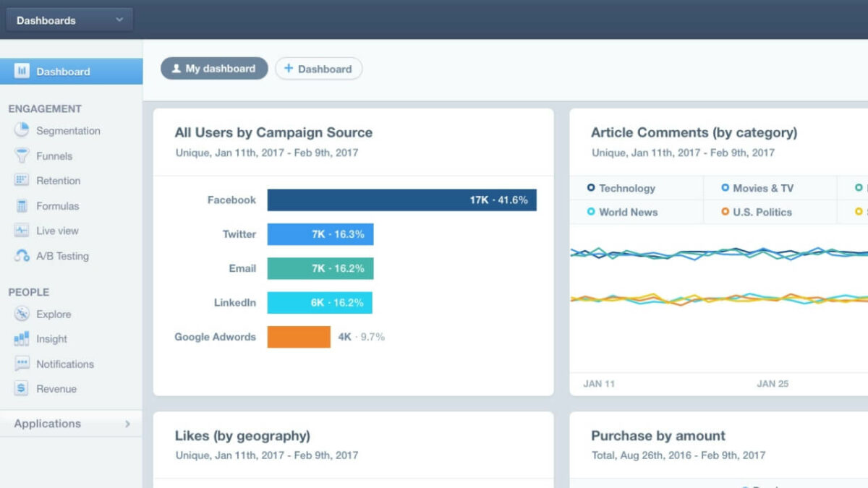This screenshot has width=868, height=488.
Task: Open Live view from the sidebar
Action: coord(21,231)
